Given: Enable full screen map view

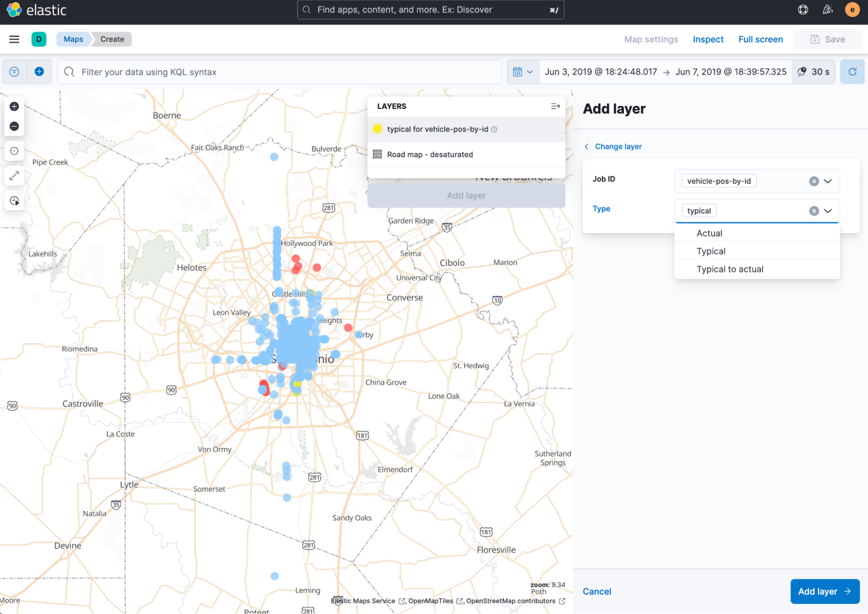Looking at the screenshot, I should coord(760,39).
